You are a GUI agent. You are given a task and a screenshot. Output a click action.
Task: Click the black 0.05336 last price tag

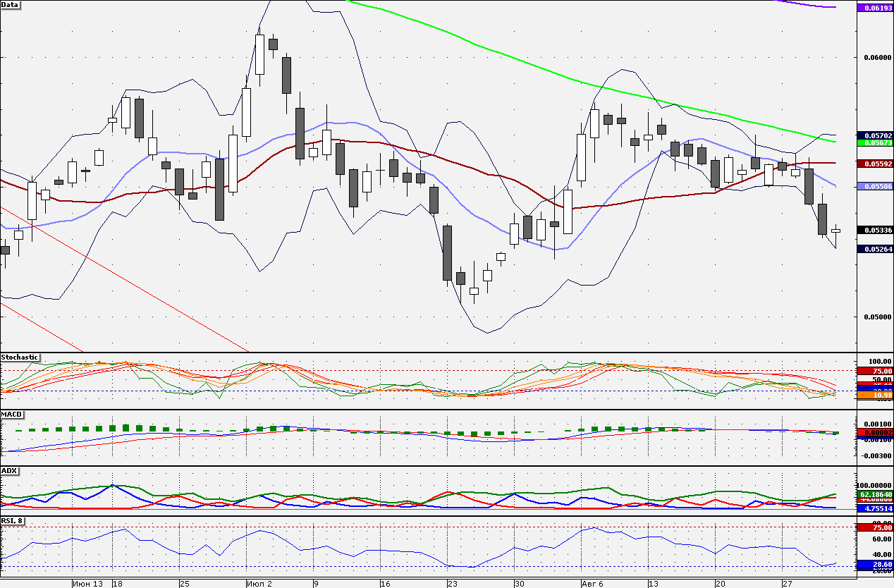874,230
